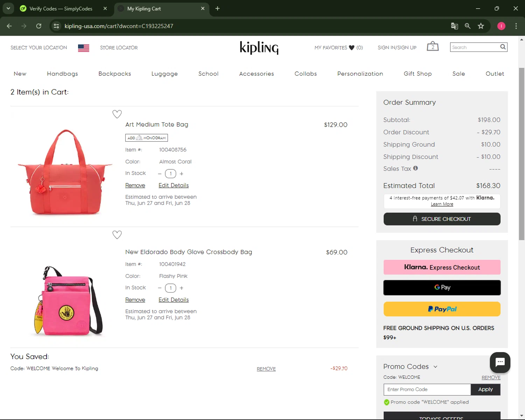
Task: Open the Luggage menu
Action: (164, 73)
